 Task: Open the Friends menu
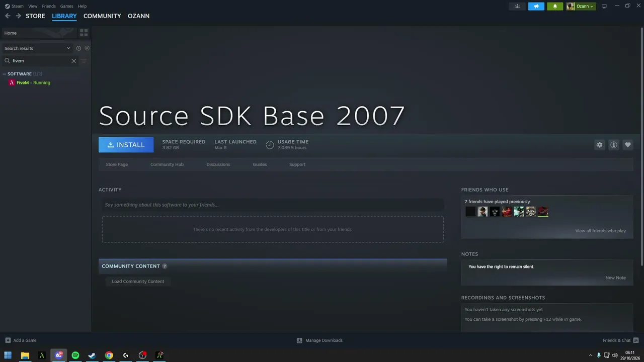click(49, 6)
